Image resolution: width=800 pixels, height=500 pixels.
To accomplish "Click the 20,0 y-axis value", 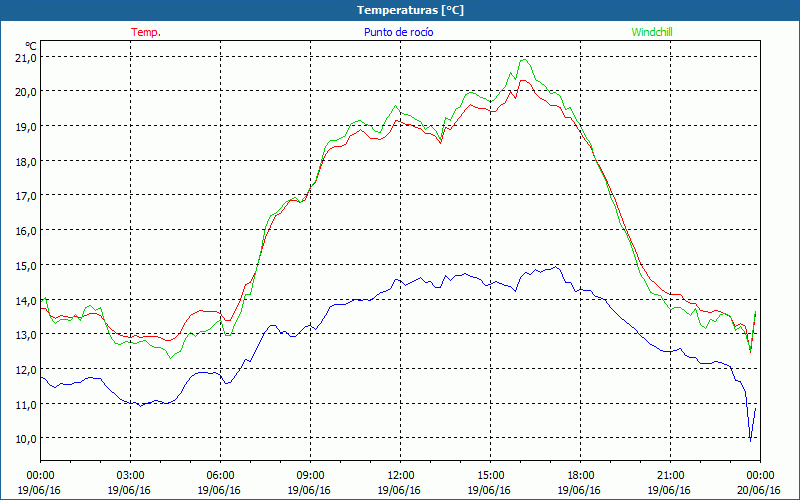I will coord(26,92).
